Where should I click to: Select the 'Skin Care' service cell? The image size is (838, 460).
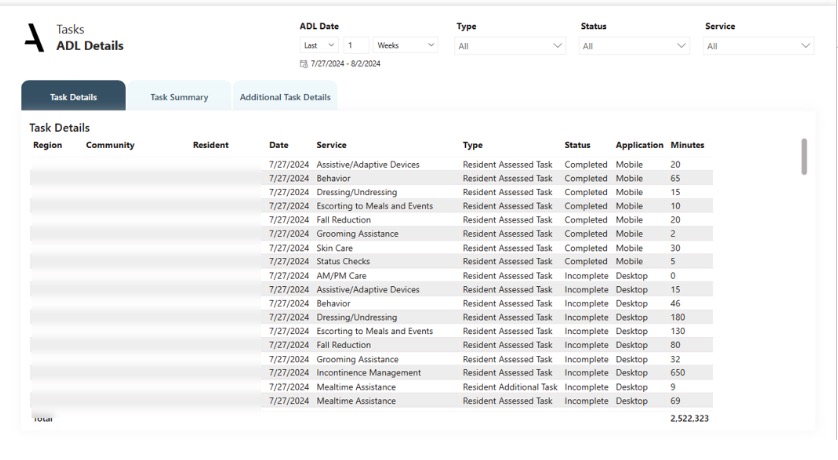point(335,248)
